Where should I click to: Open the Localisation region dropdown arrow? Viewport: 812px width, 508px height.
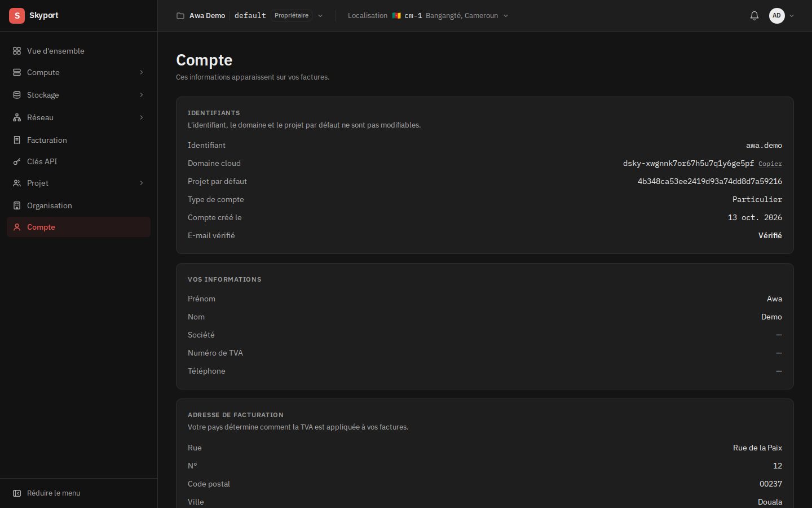tap(506, 16)
